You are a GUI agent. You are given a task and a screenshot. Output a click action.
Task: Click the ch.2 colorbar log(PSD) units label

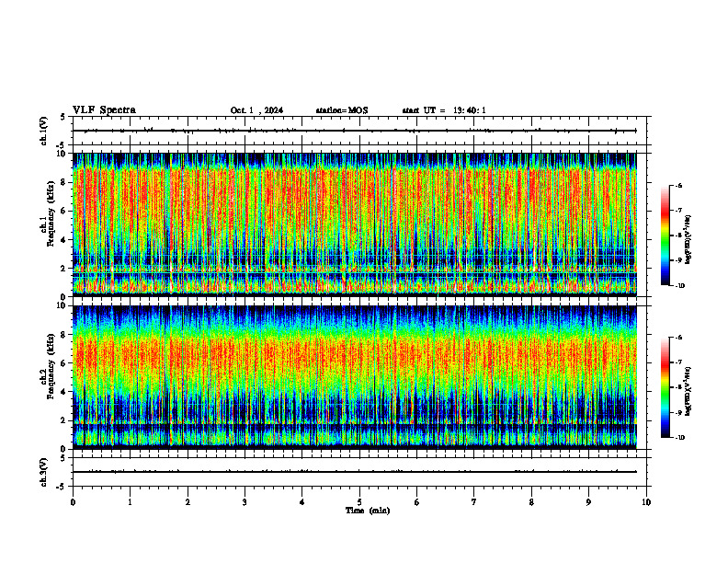(x=688, y=391)
